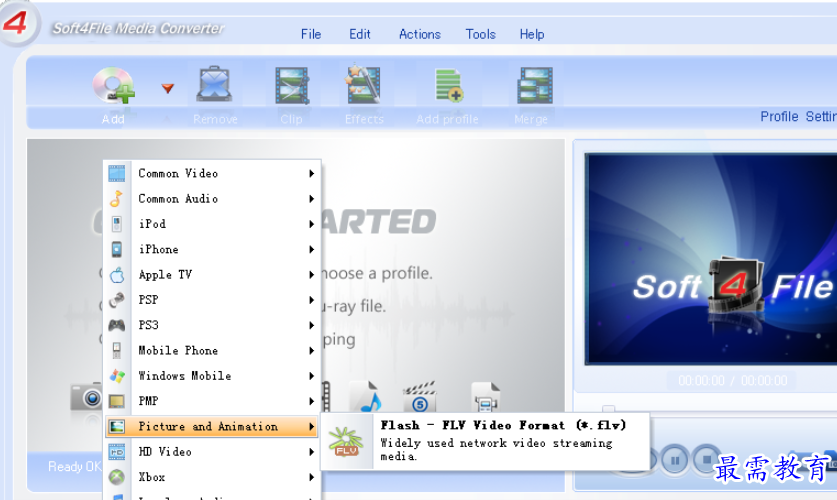Select the Windows Mobile menu entry
This screenshot has width=837, height=500.
click(212, 376)
